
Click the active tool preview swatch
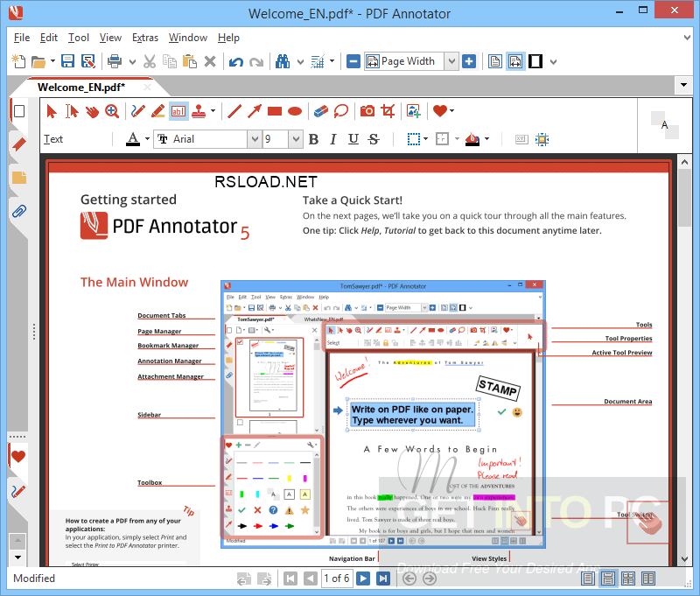point(665,125)
